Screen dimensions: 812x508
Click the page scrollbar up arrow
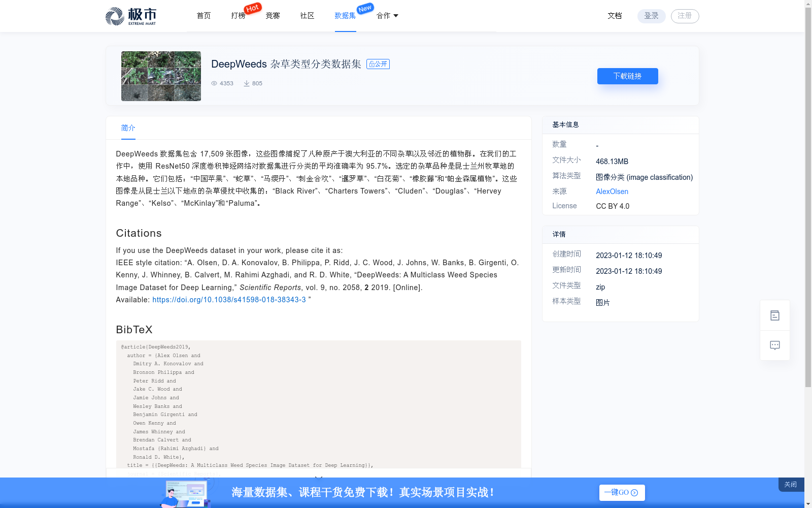[x=808, y=4]
